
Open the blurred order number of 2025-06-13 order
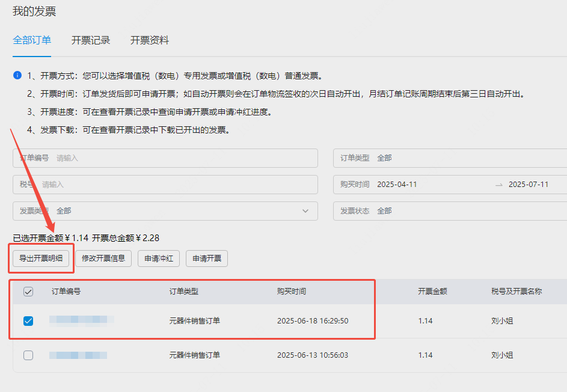pyautogui.click(x=78, y=355)
